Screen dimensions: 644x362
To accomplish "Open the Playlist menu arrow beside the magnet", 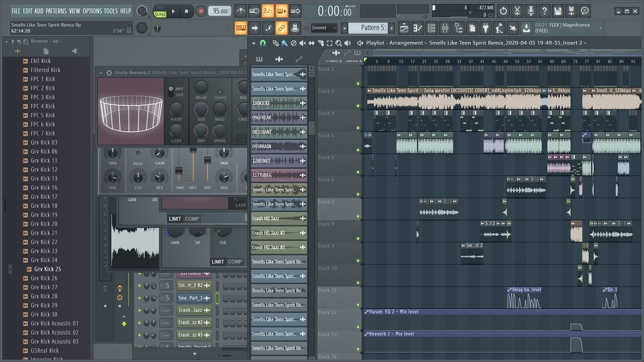I will coord(253,43).
